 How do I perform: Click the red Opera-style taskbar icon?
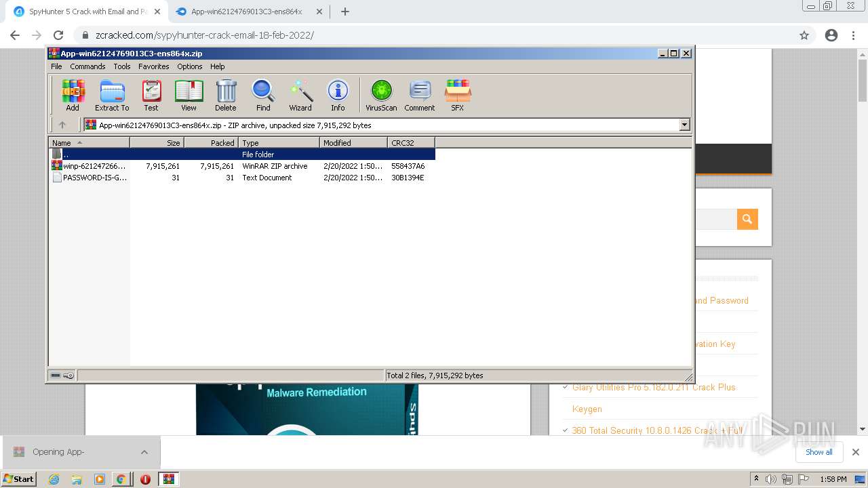pos(145,479)
